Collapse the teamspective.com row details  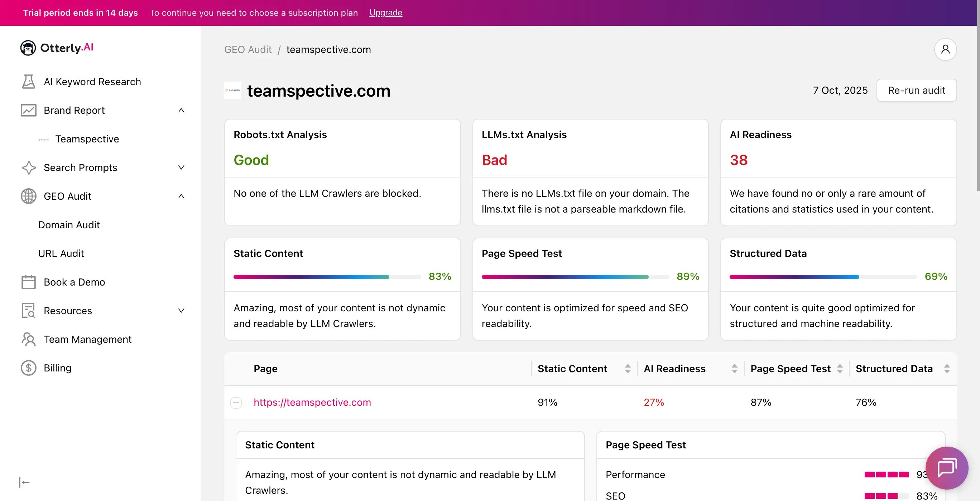pyautogui.click(x=236, y=403)
